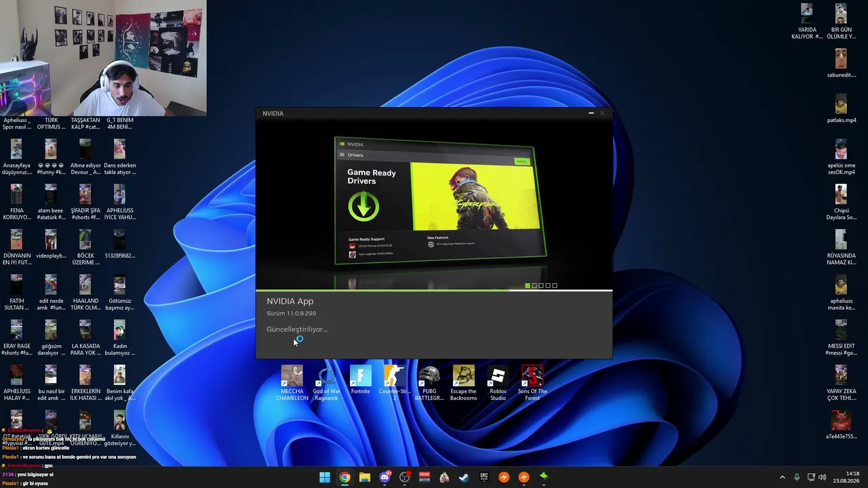
Task: Select the 'FENA KORKUYO...' desktop file
Action: pos(16,202)
